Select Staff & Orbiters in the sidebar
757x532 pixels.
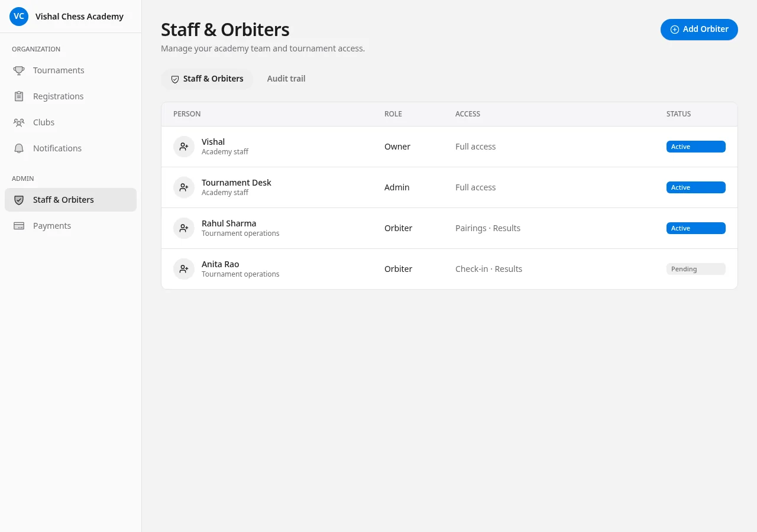(x=71, y=200)
